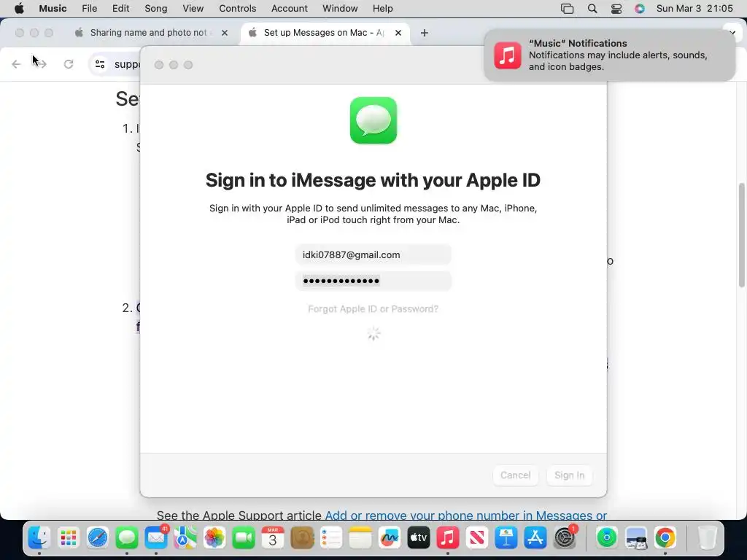
Task: Open App Store from the Dock
Action: (x=535, y=537)
